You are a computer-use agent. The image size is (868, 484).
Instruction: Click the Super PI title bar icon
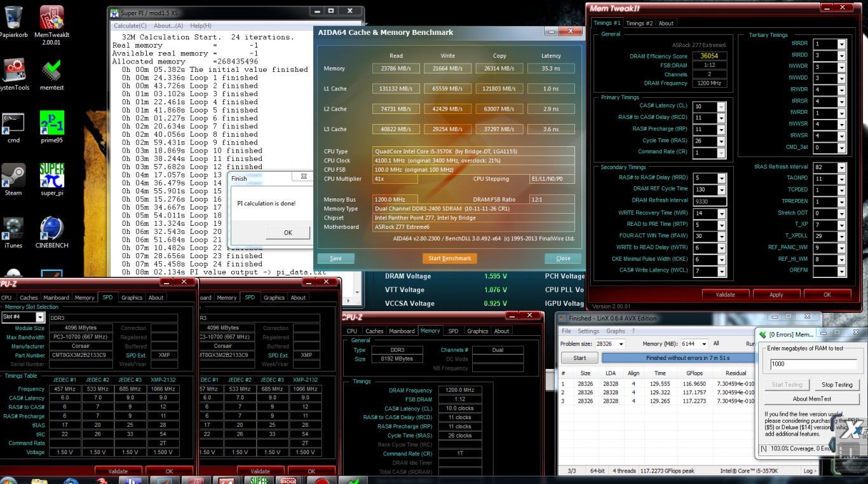click(114, 13)
